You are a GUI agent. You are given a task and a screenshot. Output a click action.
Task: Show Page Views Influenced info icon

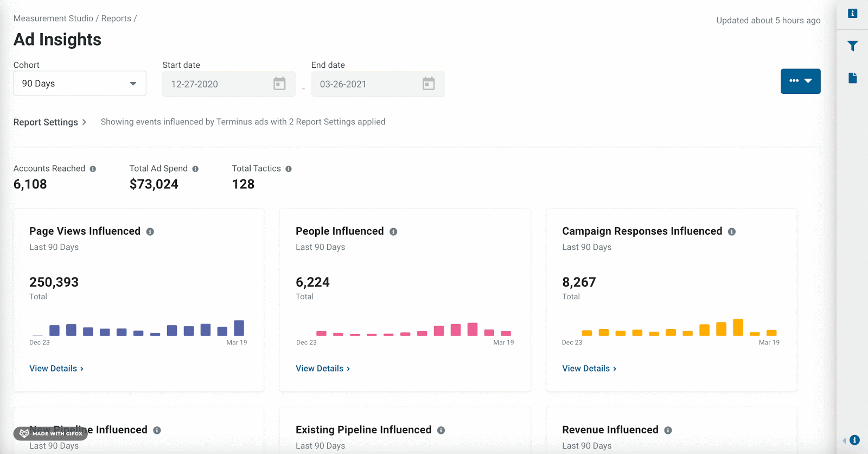click(x=150, y=232)
